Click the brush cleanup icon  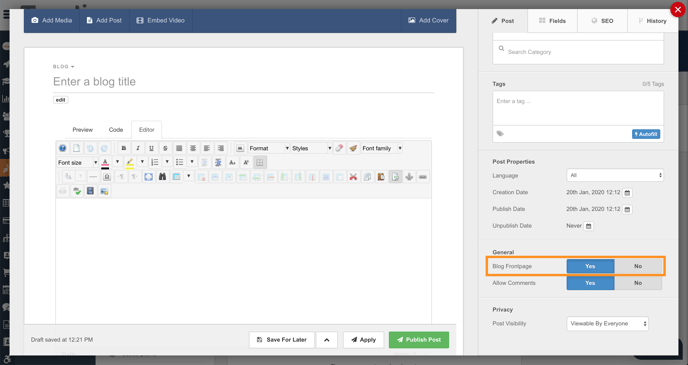353,148
